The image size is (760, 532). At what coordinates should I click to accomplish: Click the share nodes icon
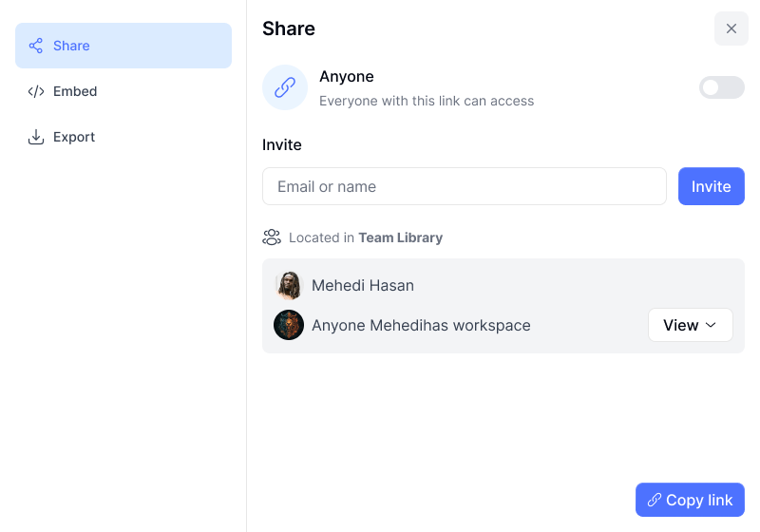pos(36,46)
